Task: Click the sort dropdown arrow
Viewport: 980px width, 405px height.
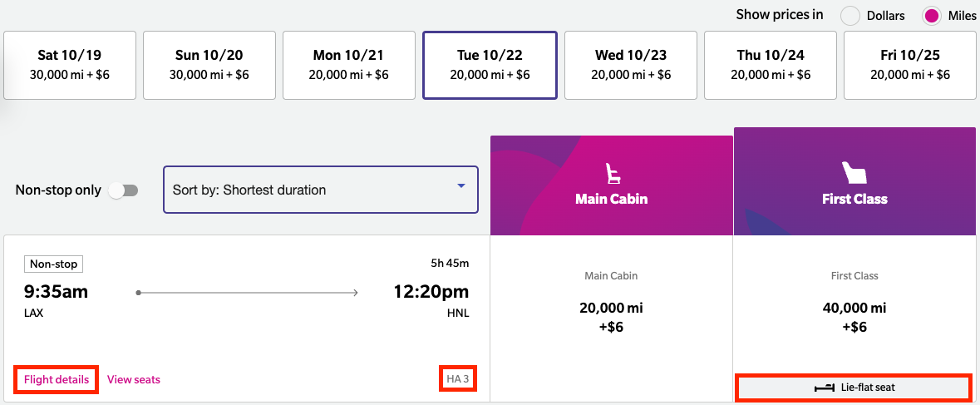Action: [461, 186]
